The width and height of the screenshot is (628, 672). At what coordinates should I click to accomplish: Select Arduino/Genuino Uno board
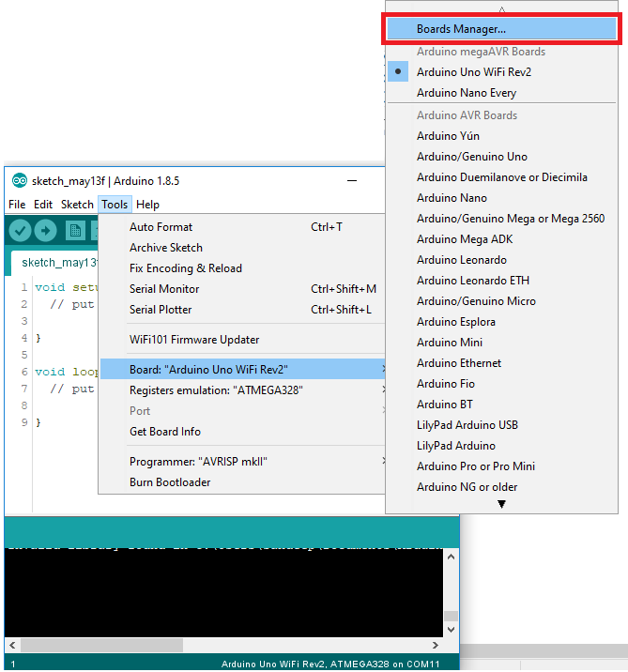pos(501,157)
